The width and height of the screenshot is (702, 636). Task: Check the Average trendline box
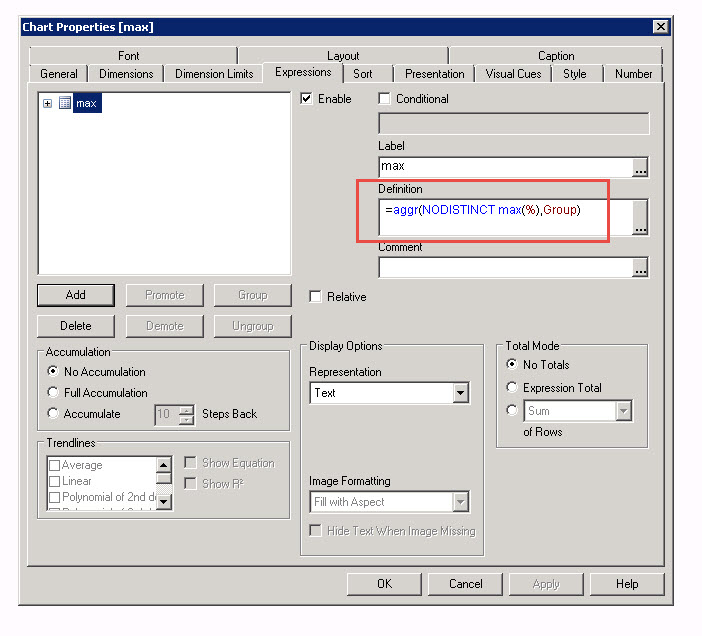[x=55, y=465]
